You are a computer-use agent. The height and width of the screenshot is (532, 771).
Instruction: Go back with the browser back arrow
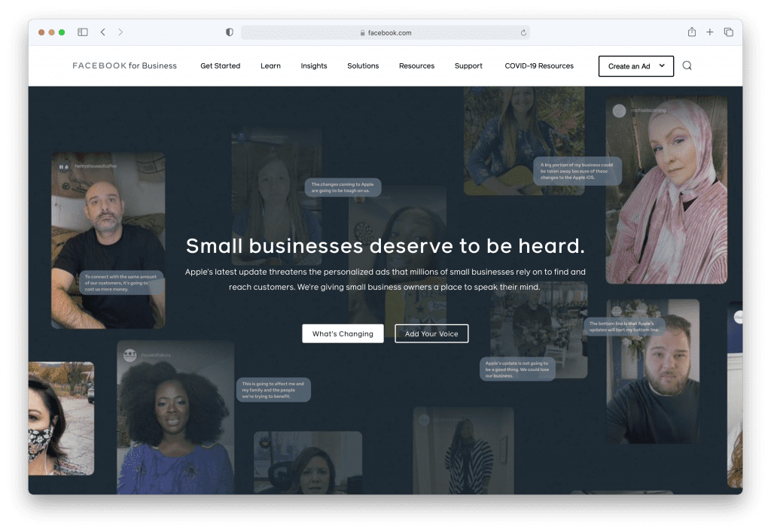coord(102,32)
